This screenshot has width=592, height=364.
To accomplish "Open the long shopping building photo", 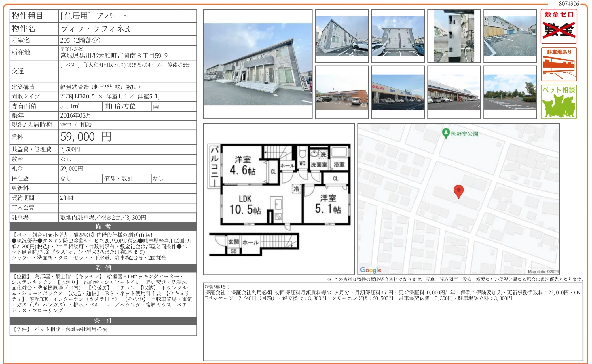I will [x=454, y=92].
